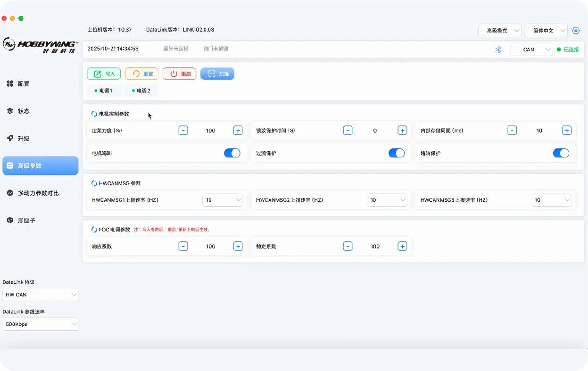Expand HWCANMSG1上报速率 dropdown

tap(223, 200)
